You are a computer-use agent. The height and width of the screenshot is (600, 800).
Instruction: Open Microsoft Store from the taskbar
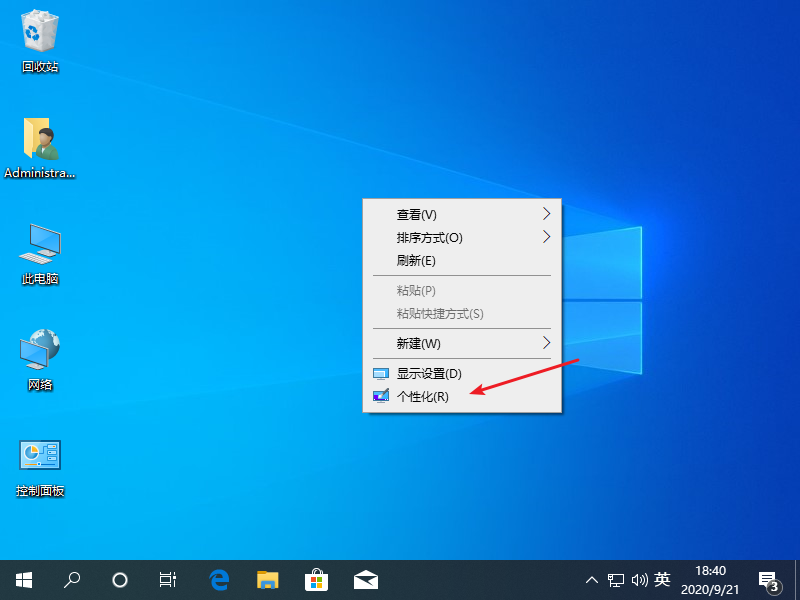click(317, 579)
